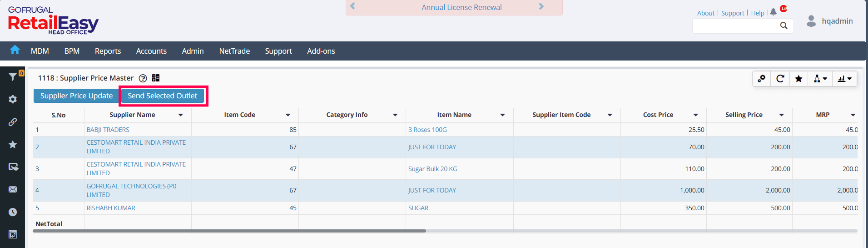The height and width of the screenshot is (248, 868).
Task: Click the envelope mail icon in sidebar
Action: [13, 189]
